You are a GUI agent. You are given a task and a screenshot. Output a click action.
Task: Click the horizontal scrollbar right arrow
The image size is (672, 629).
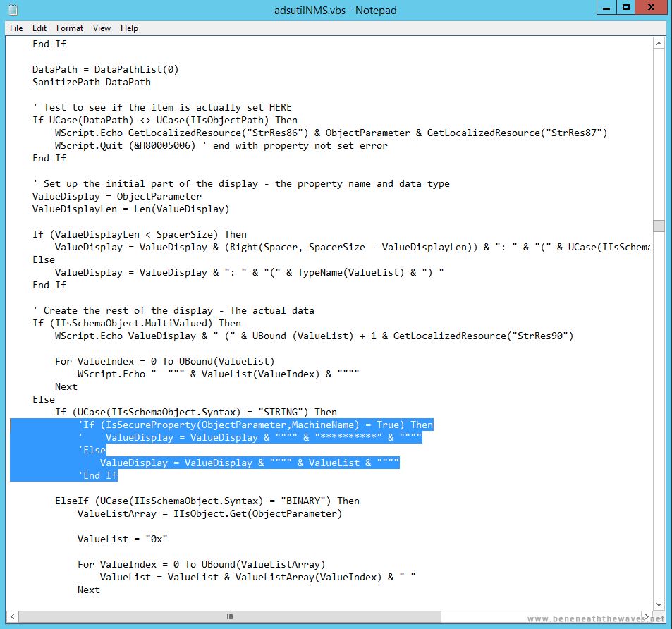click(647, 616)
